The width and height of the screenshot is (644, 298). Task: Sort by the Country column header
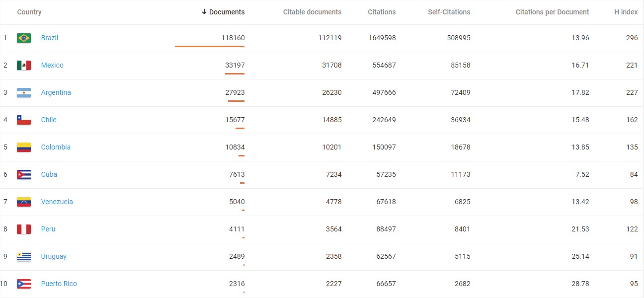point(29,12)
